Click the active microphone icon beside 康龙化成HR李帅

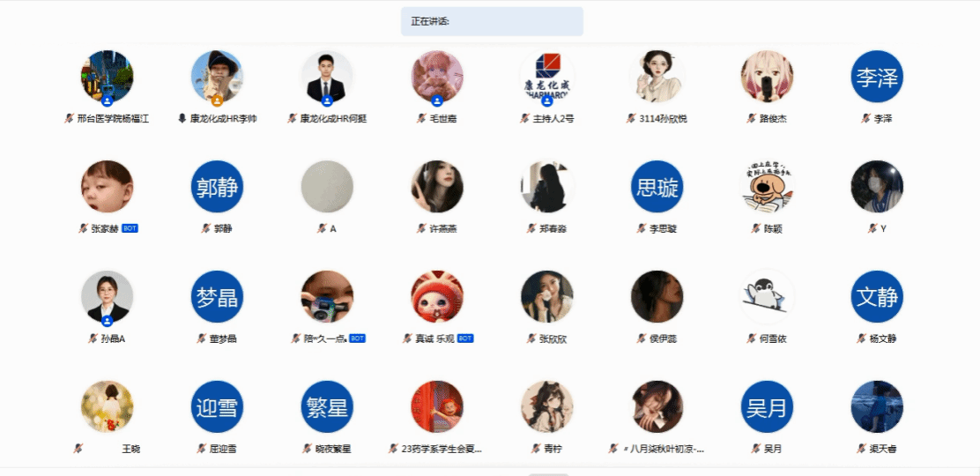182,118
